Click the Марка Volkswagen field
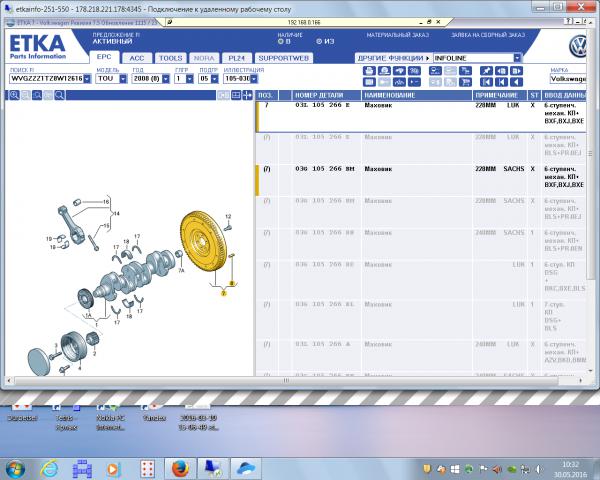 (568, 79)
